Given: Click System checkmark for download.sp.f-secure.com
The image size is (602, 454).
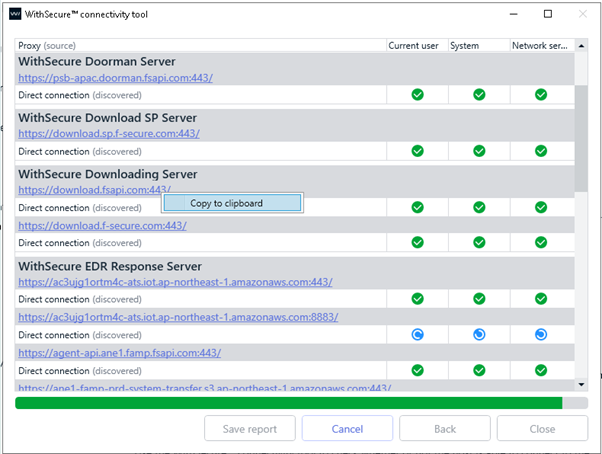Looking at the screenshot, I should pos(479,151).
